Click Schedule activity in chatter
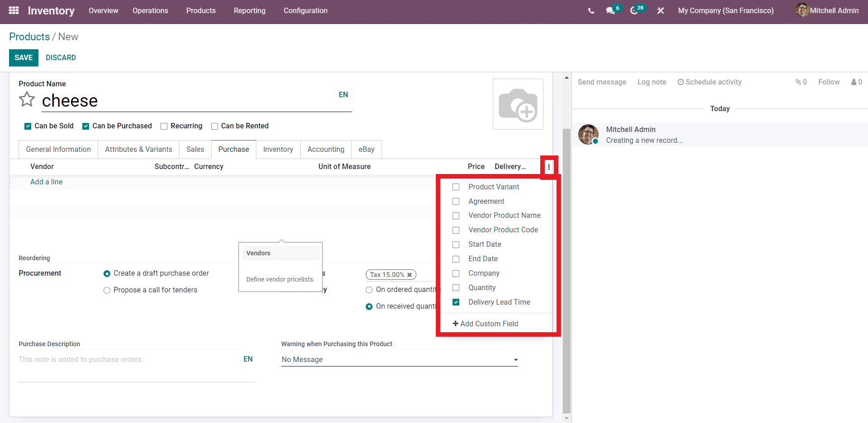 tap(709, 82)
